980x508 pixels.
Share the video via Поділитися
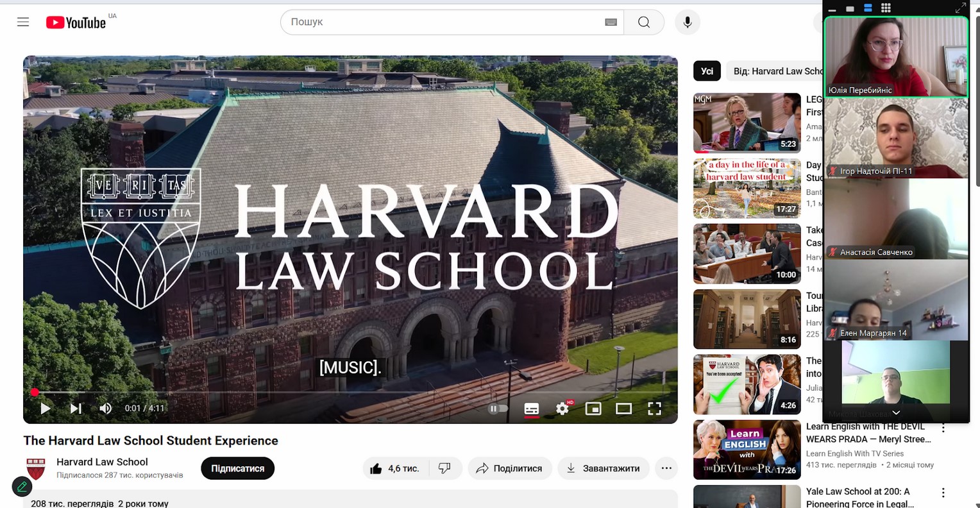tap(509, 468)
